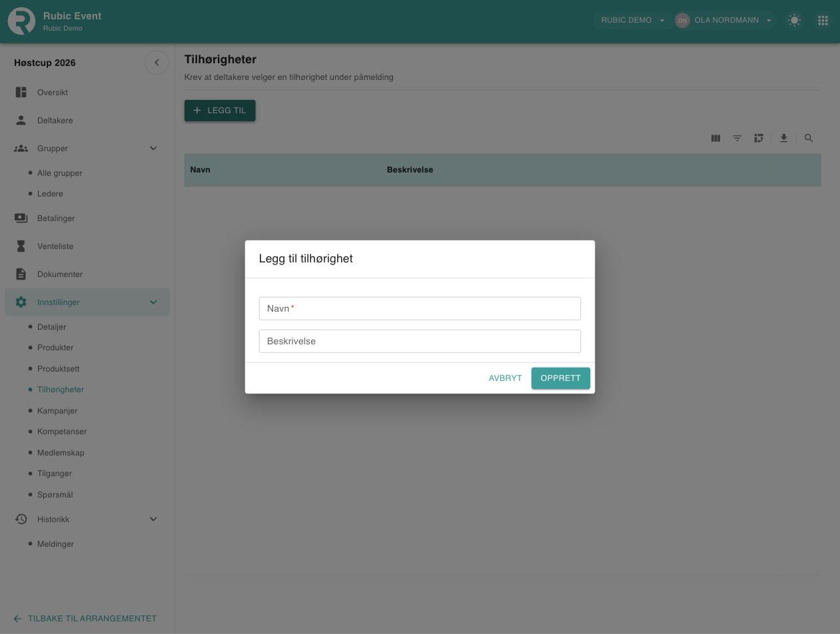Open the apps grid icon
Viewport: 840px width, 634px height.
(823, 20)
